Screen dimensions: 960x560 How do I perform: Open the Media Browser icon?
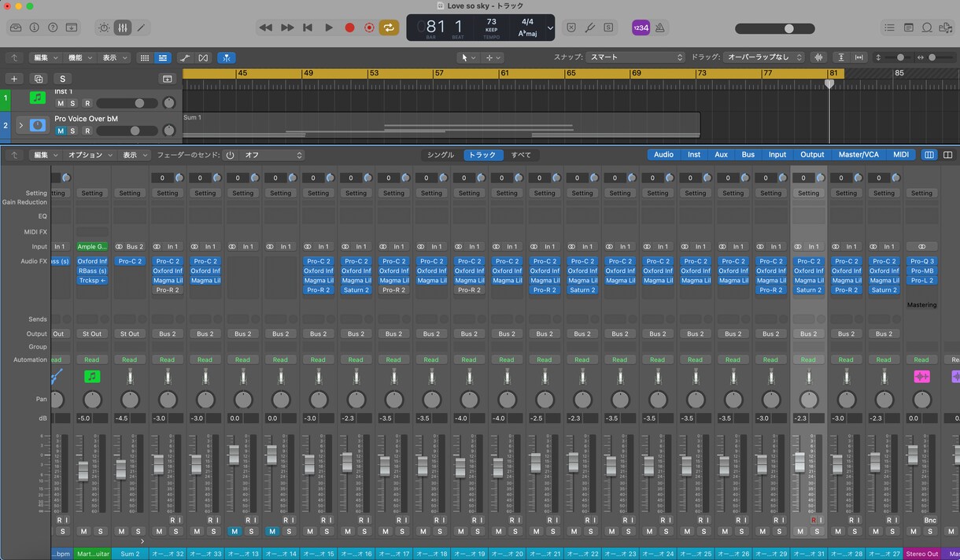pos(946,28)
